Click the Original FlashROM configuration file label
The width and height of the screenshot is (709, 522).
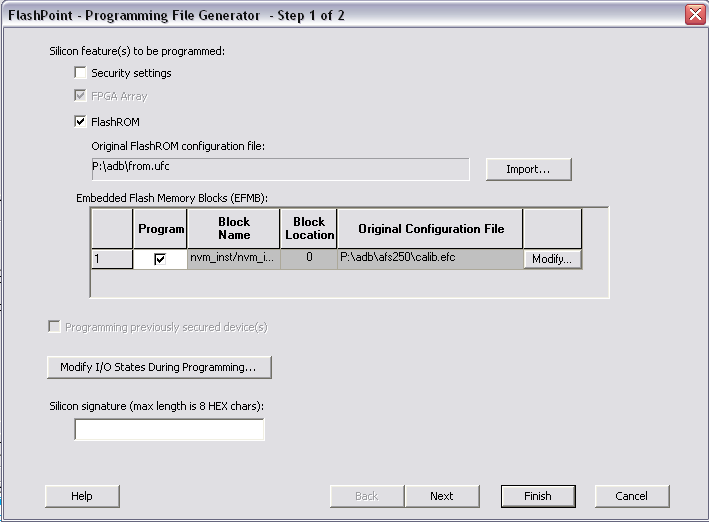[x=178, y=146]
